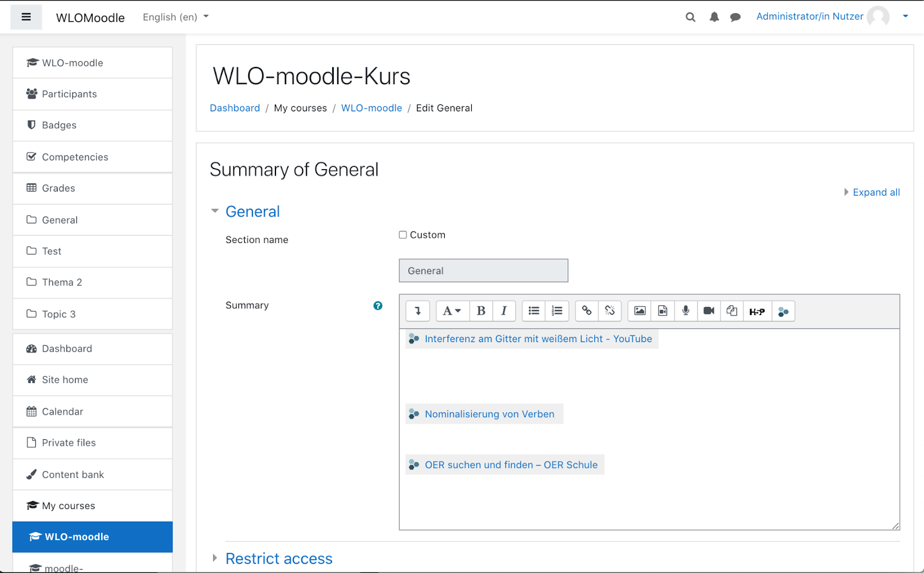Click the WLOMoodle site title

point(90,17)
